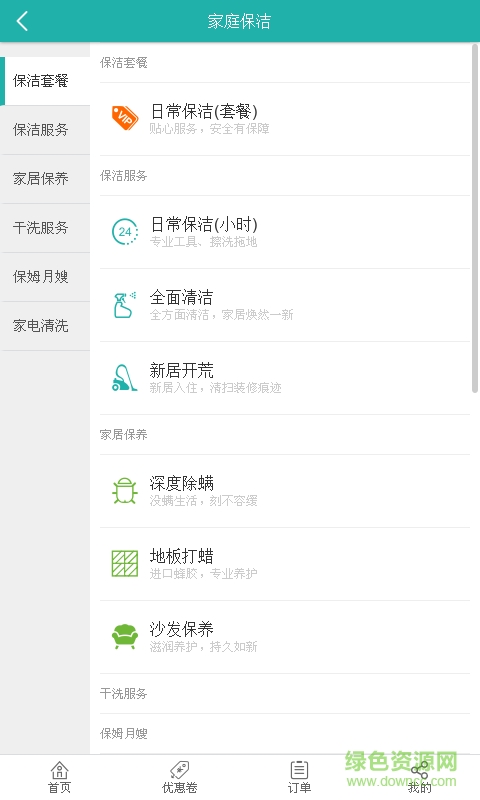Tap the orange VIP tag icon

click(125, 118)
